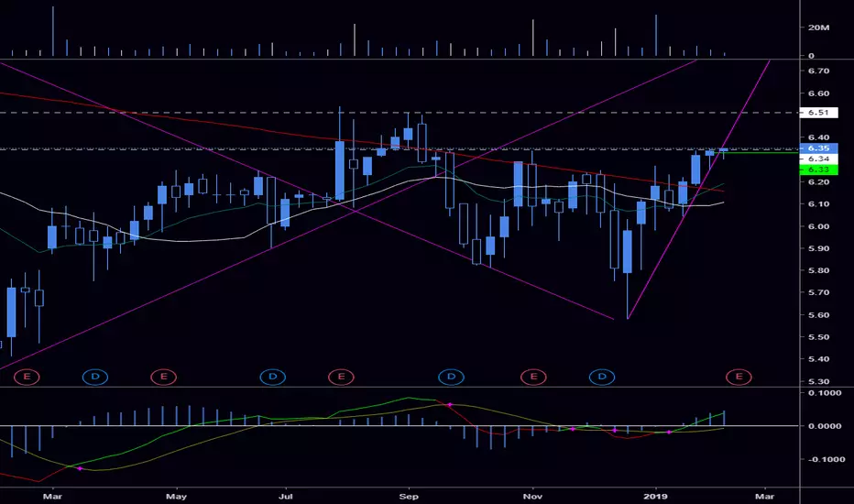The image size is (854, 504).
Task: Select the magenta MACD crossover dot at the September peak
Action: (x=450, y=405)
